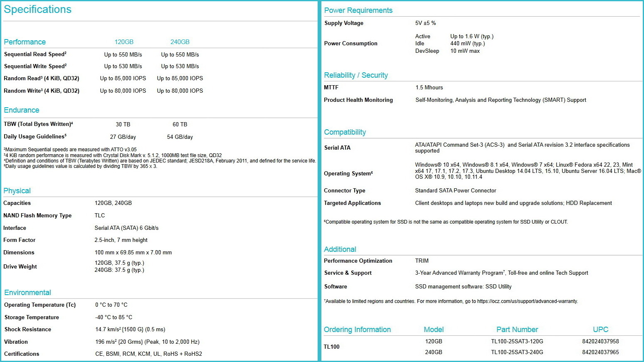Image resolution: width=644 pixels, height=362 pixels.
Task: Select the Physical section heading
Action: (17, 191)
